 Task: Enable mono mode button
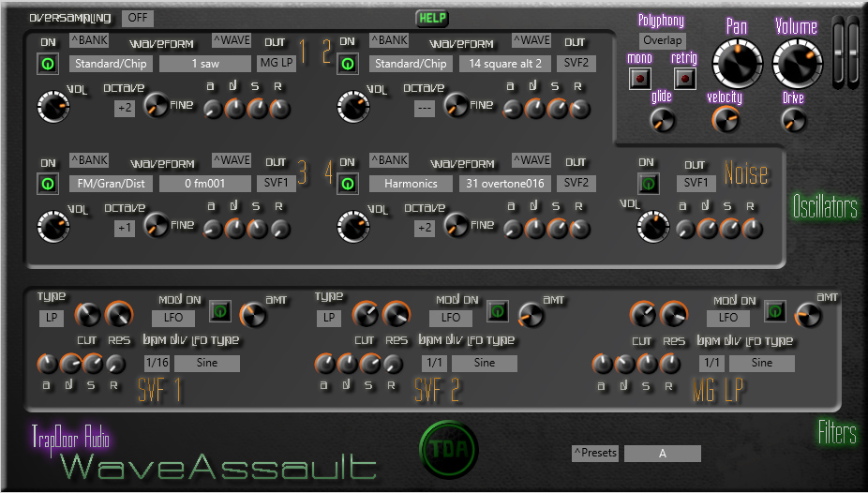click(640, 79)
